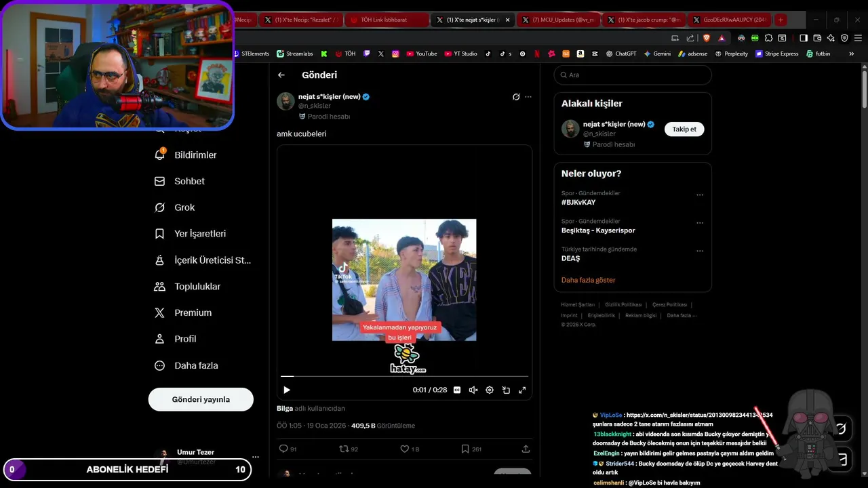
Task: Open Grok icon on the post header
Action: pos(516,97)
